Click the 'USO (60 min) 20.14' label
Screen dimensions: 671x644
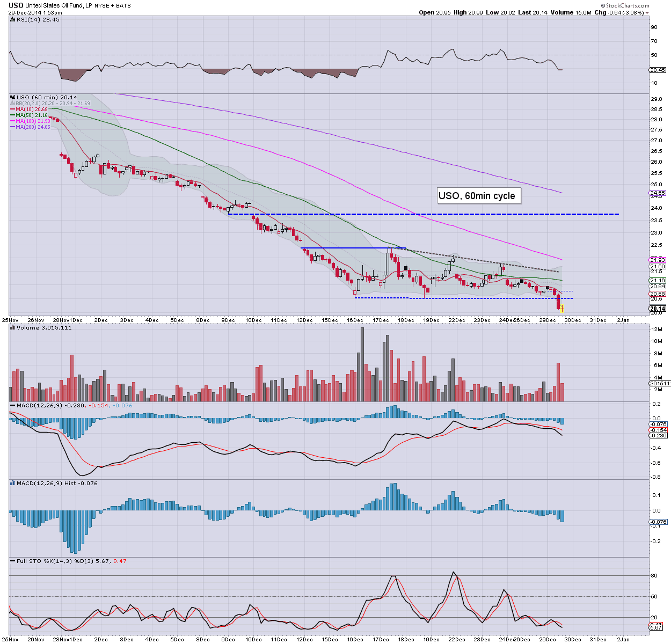pos(47,97)
